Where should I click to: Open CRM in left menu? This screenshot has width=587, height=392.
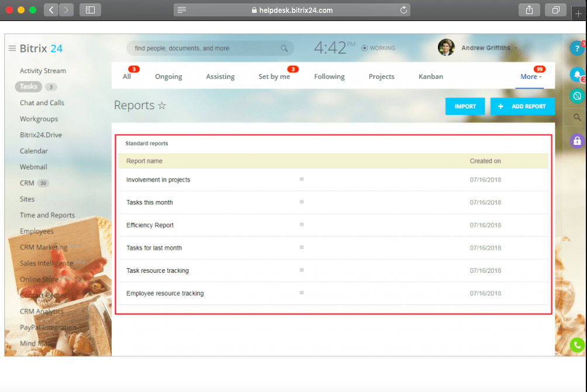click(27, 183)
